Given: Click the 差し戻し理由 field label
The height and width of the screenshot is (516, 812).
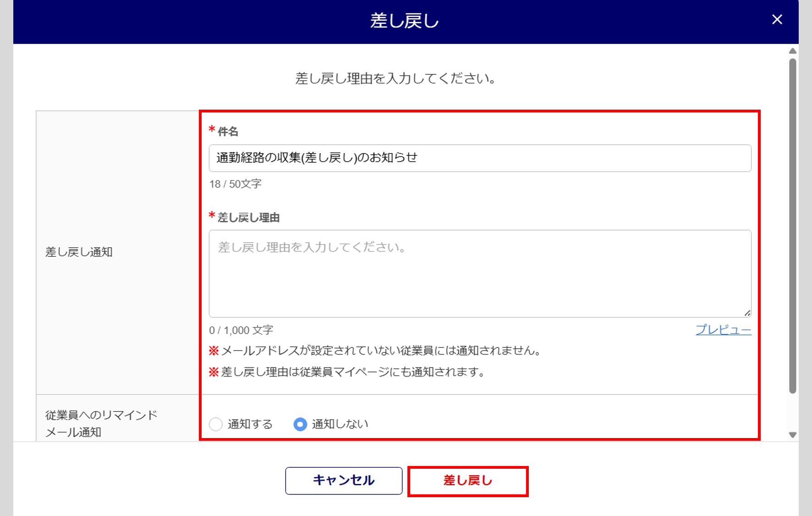Looking at the screenshot, I should point(248,217).
